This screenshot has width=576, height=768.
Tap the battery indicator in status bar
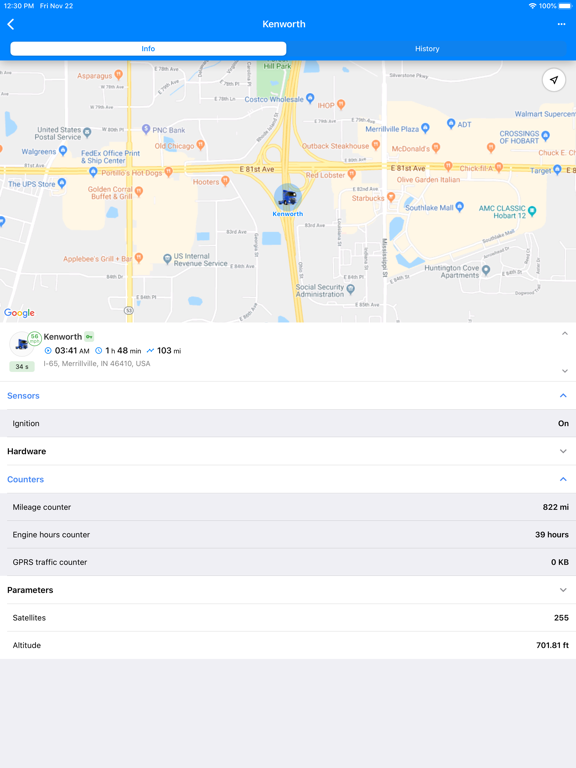coord(566,6)
